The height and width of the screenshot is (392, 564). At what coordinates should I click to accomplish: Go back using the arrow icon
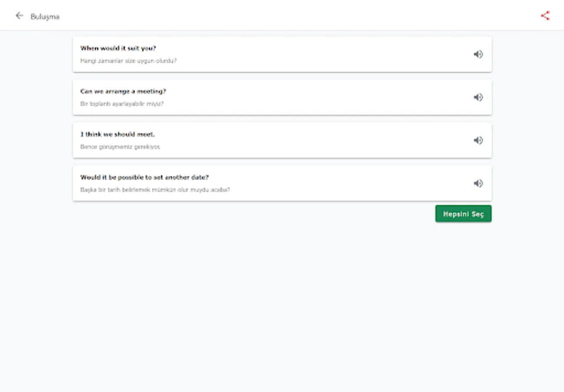tap(19, 16)
